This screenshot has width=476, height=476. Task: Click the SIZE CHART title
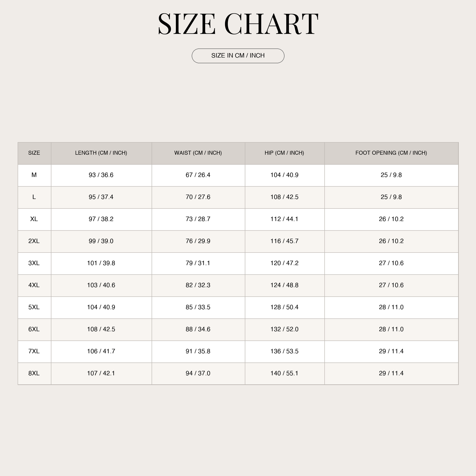[238, 24]
